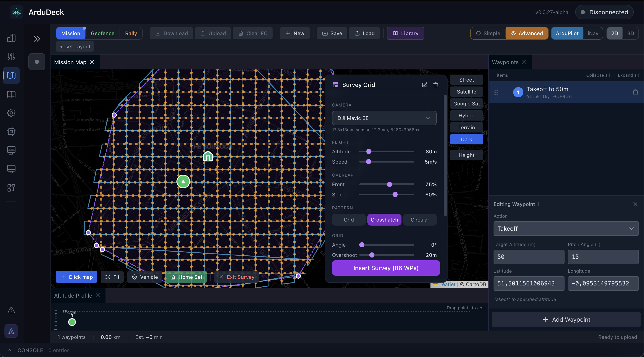Switch map to 3D view
The height and width of the screenshot is (357, 644).
coord(631,33)
